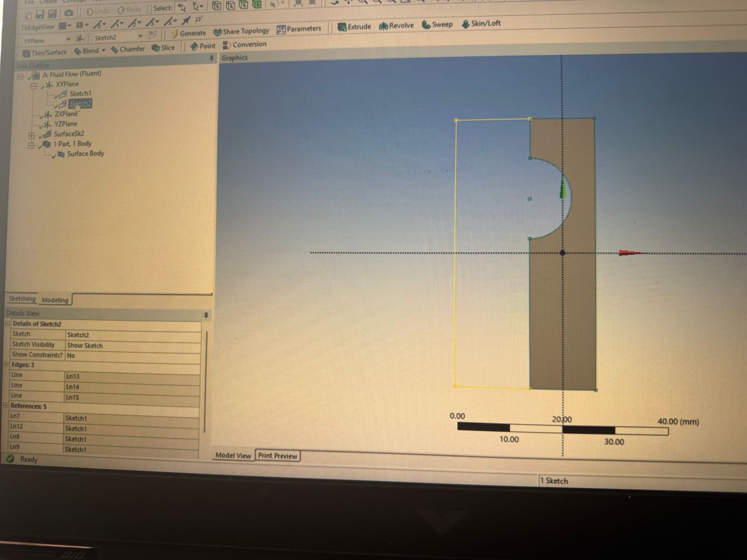Click the Show Constraints value No

click(x=133, y=356)
